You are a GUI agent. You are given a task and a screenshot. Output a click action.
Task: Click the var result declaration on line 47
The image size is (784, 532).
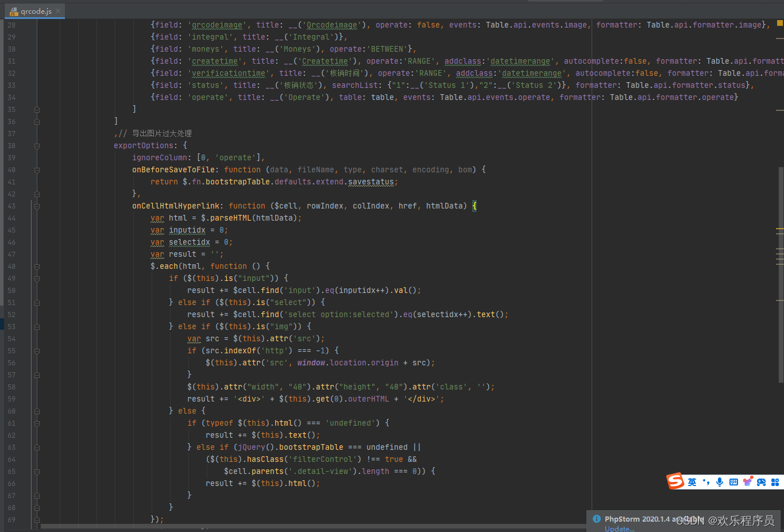173,254
